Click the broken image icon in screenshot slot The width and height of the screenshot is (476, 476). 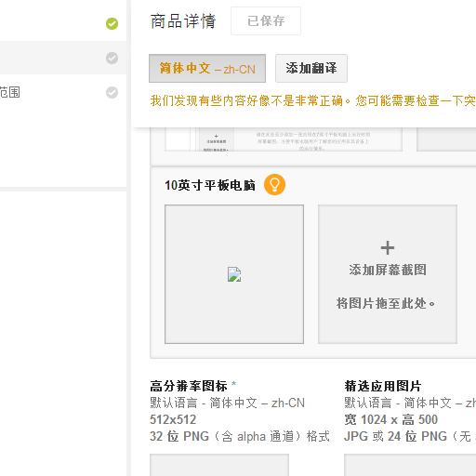coord(234,274)
